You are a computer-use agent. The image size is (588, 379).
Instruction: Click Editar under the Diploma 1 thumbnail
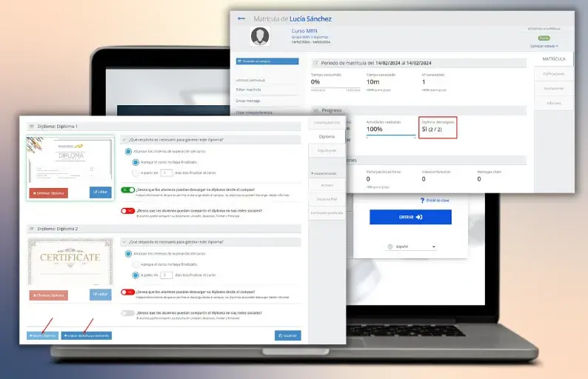[100, 192]
